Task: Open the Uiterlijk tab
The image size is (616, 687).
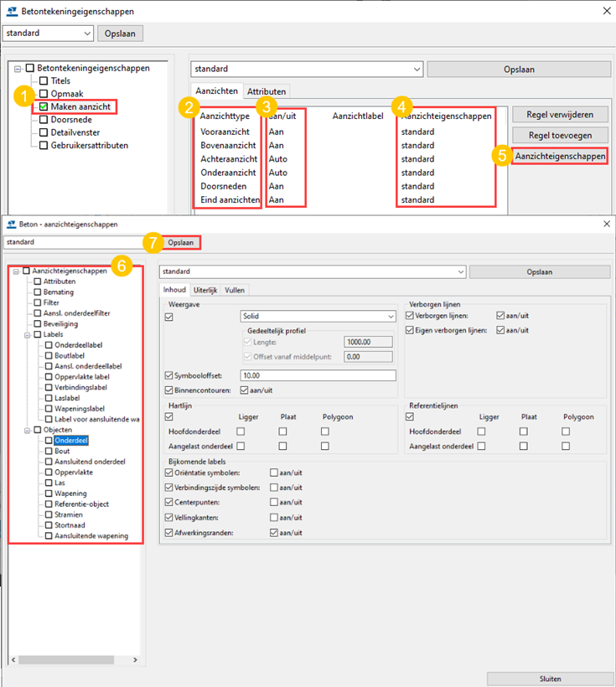Action: (x=205, y=290)
